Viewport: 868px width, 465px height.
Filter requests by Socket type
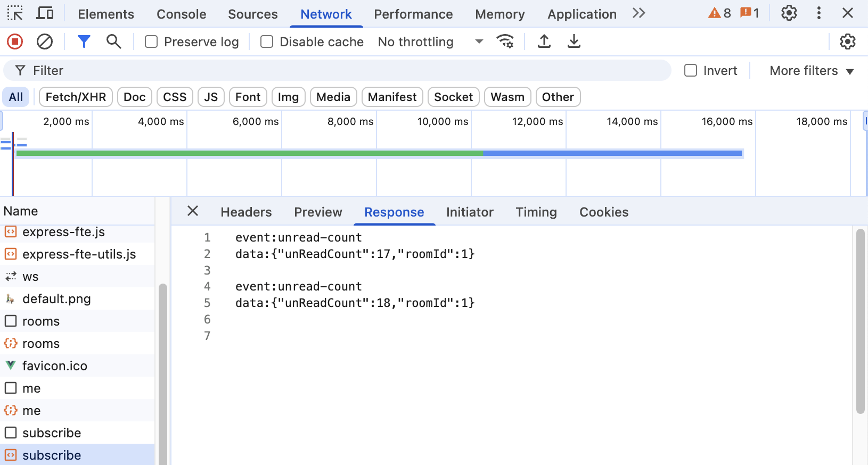coord(453,97)
